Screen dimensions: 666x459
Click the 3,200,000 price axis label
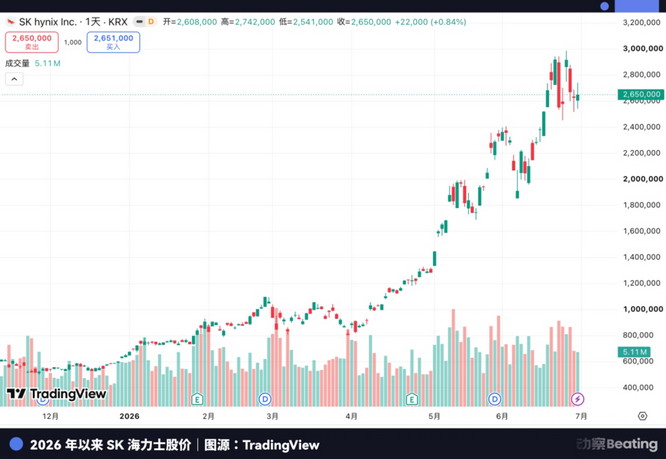pyautogui.click(x=641, y=22)
